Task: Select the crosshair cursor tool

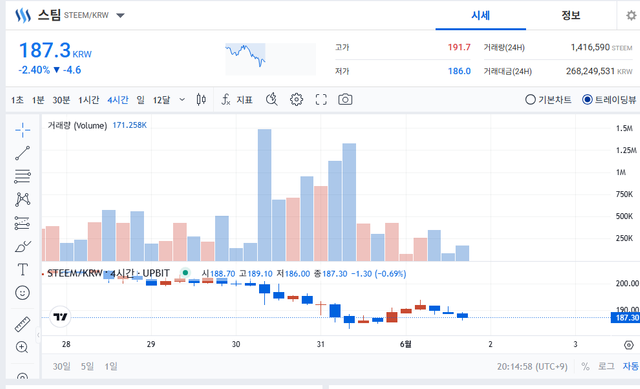Action: (x=22, y=130)
